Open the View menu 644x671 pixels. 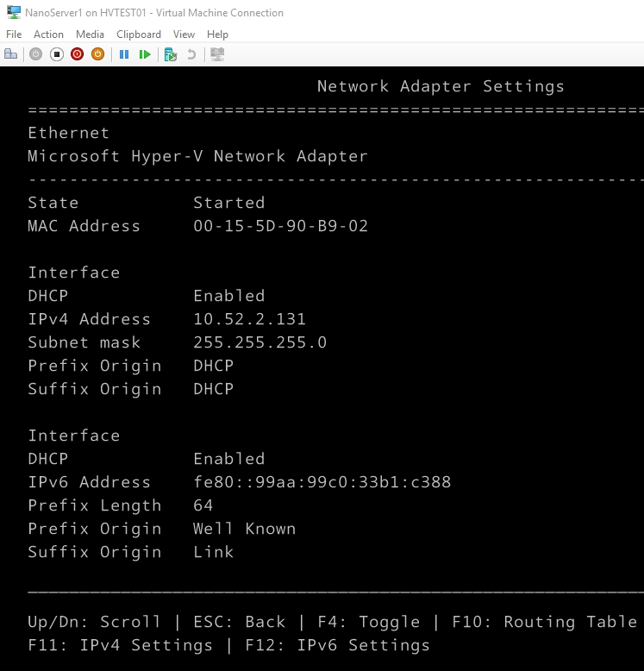(x=184, y=34)
